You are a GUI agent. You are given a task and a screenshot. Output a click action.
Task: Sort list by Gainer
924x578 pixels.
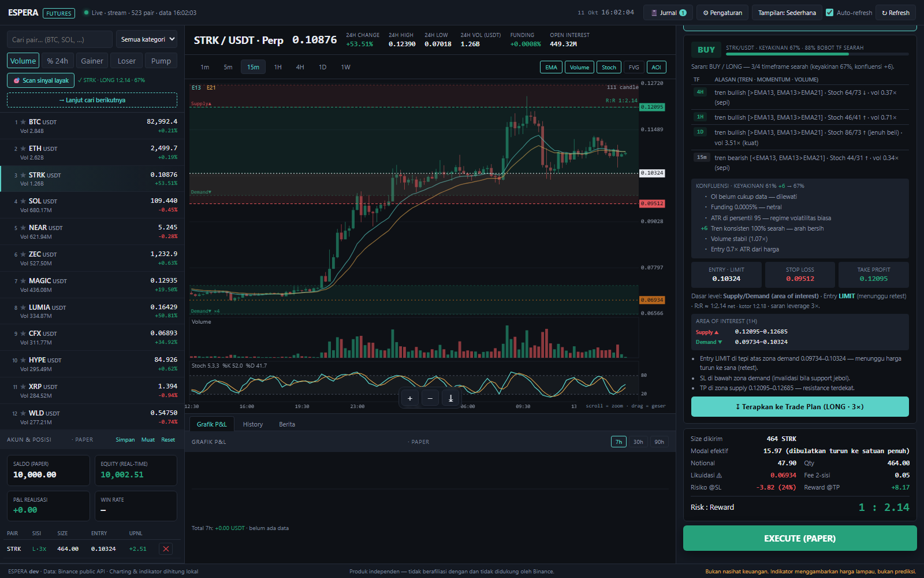tap(92, 61)
